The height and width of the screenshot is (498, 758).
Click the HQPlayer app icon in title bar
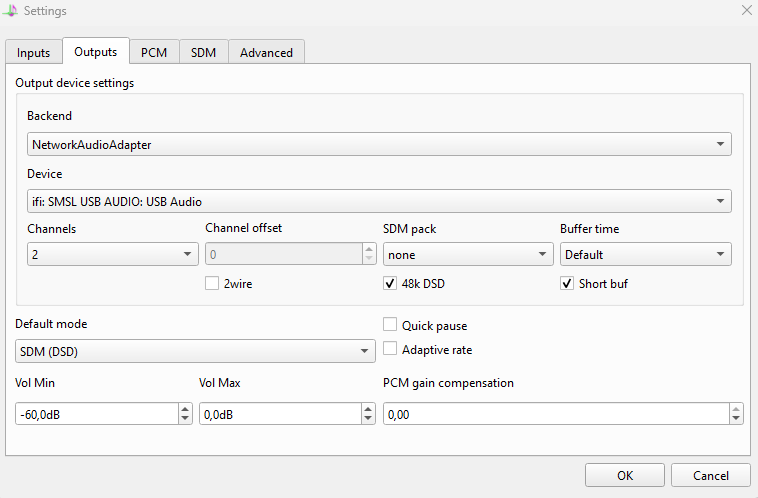[10, 10]
